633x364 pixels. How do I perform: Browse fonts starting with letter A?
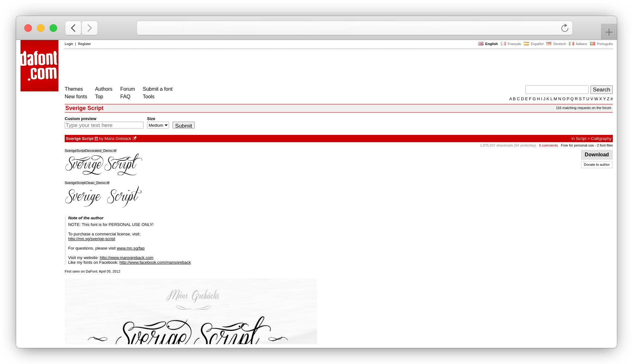[511, 99]
